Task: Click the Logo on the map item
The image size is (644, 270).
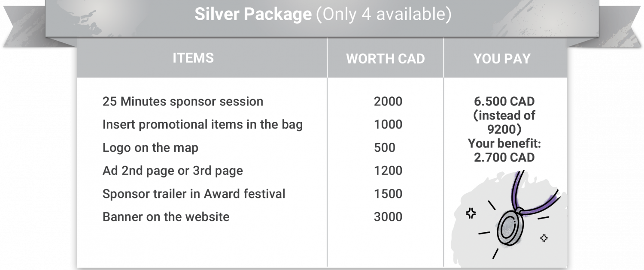Action: point(150,148)
